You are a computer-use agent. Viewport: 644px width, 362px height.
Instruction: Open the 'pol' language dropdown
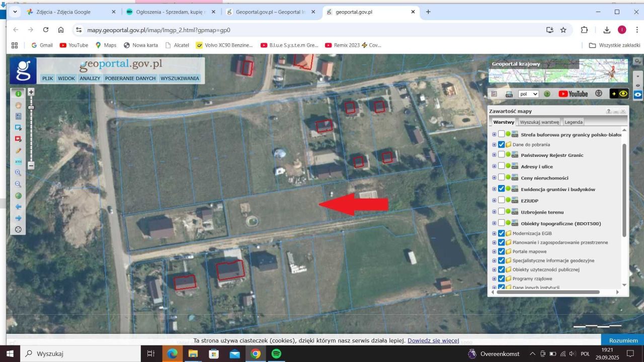(528, 94)
